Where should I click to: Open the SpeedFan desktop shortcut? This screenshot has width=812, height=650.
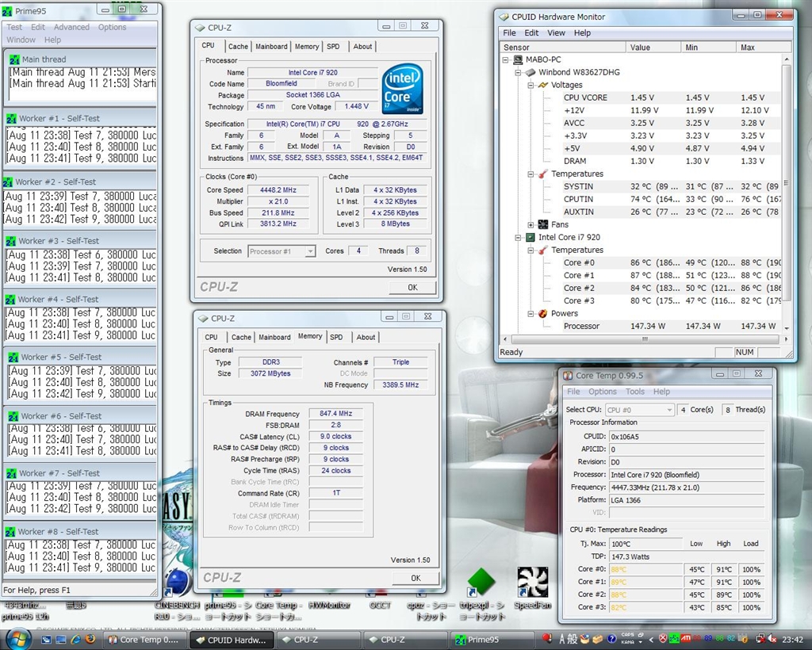pyautogui.click(x=532, y=583)
